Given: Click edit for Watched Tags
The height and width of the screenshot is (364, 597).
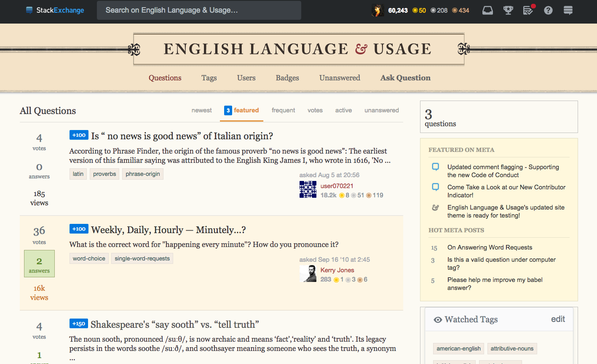Looking at the screenshot, I should pos(558,319).
